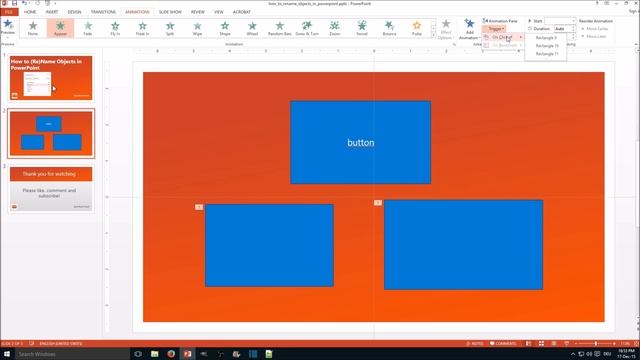This screenshot has width=640, height=360.
Task: Open Add Animation gallery
Action: [x=469, y=29]
